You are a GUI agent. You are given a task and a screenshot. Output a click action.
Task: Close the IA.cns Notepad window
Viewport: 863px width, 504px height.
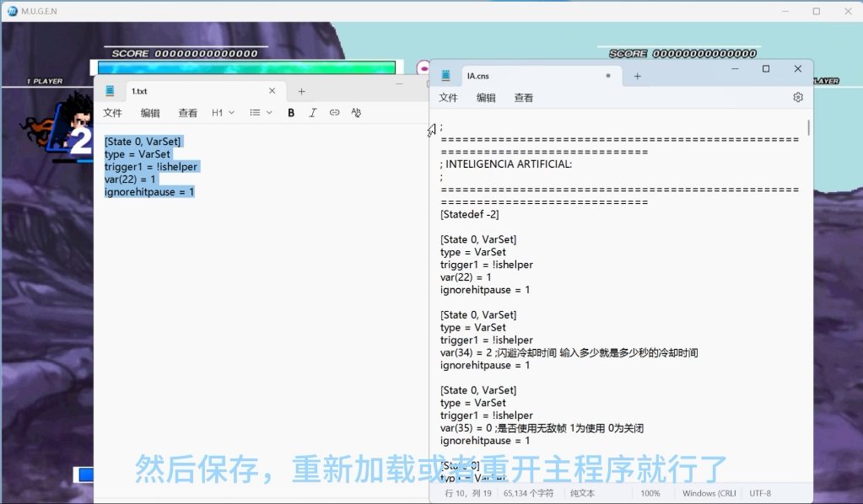tap(797, 69)
